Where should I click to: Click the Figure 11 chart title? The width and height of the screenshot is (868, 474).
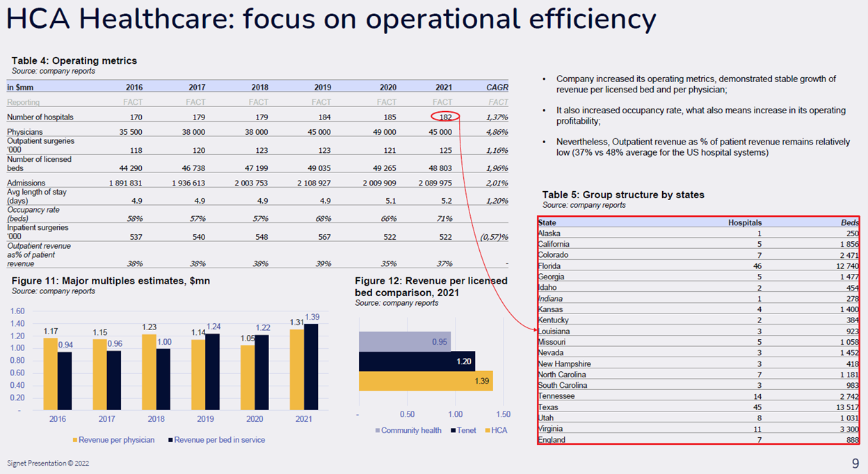111,281
